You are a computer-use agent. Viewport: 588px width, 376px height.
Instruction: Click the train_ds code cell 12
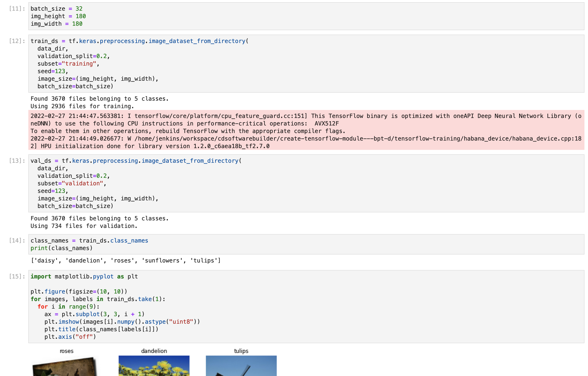[293, 64]
